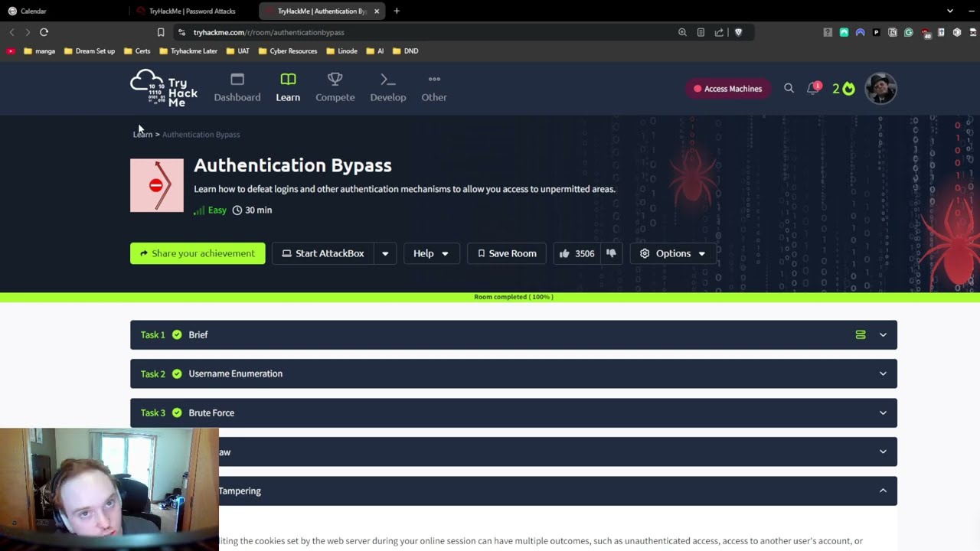Open the notifications bell

813,88
